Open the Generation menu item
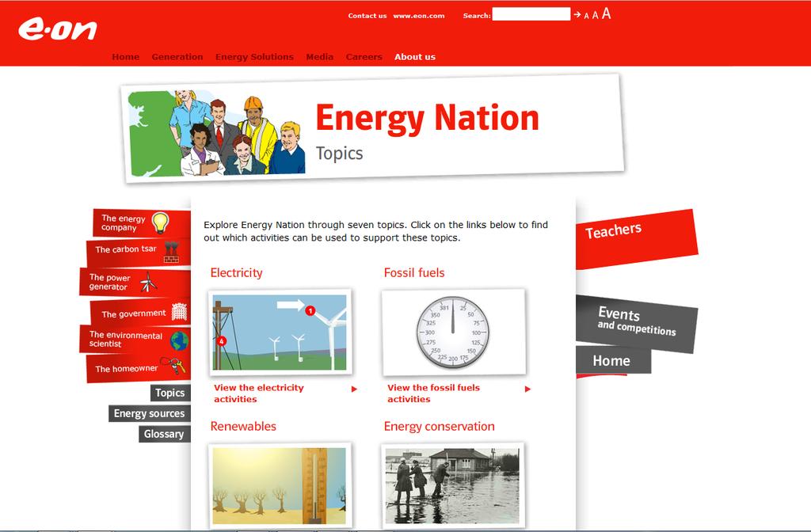811x532 pixels. [177, 57]
